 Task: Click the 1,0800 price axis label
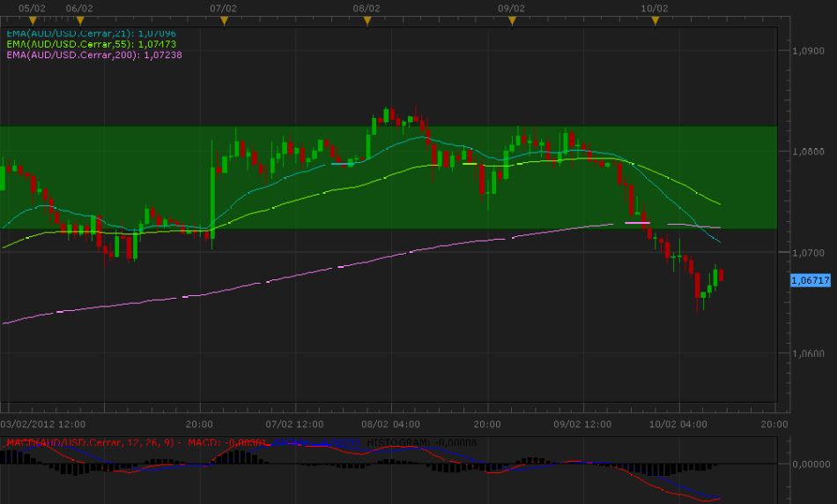click(809, 152)
